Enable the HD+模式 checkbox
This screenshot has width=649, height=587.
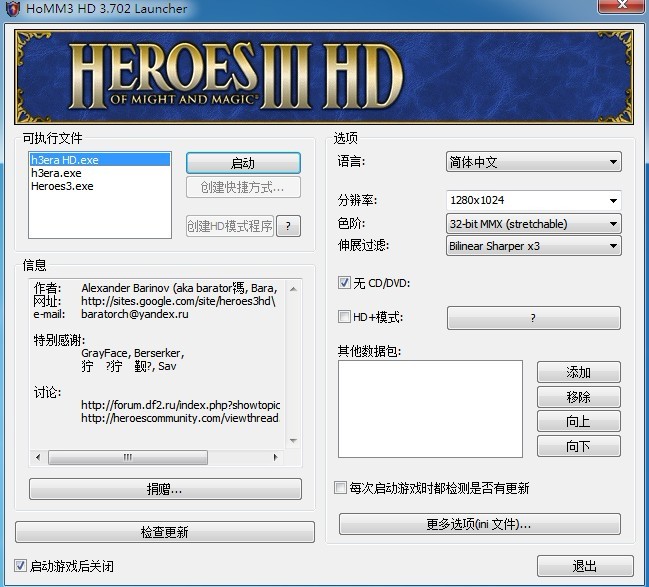tap(345, 317)
